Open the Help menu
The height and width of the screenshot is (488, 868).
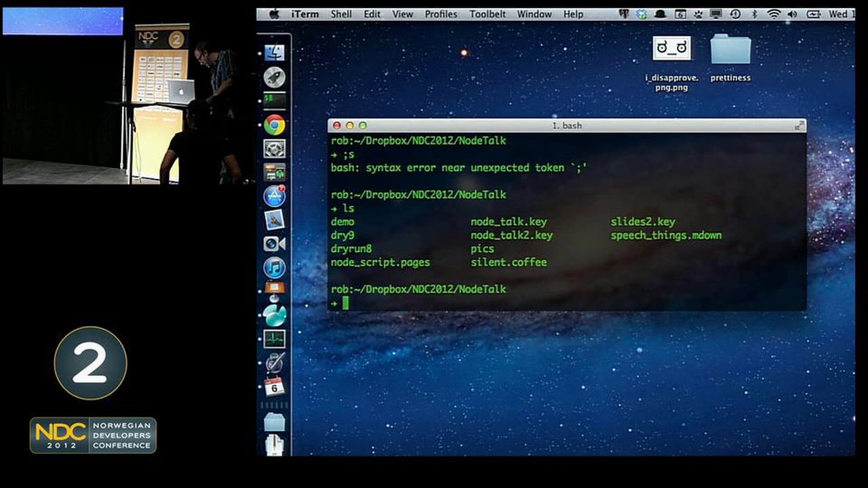(x=573, y=14)
